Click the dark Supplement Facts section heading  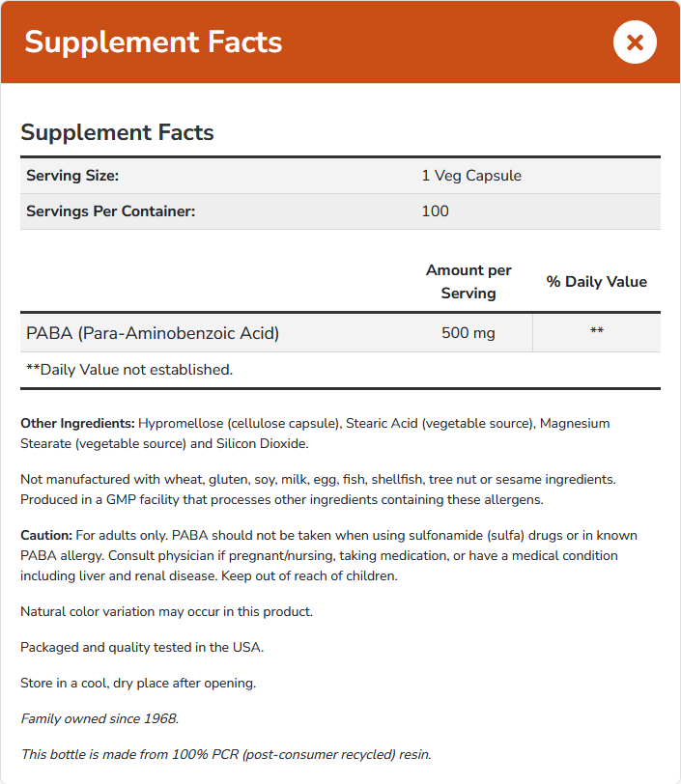117,132
